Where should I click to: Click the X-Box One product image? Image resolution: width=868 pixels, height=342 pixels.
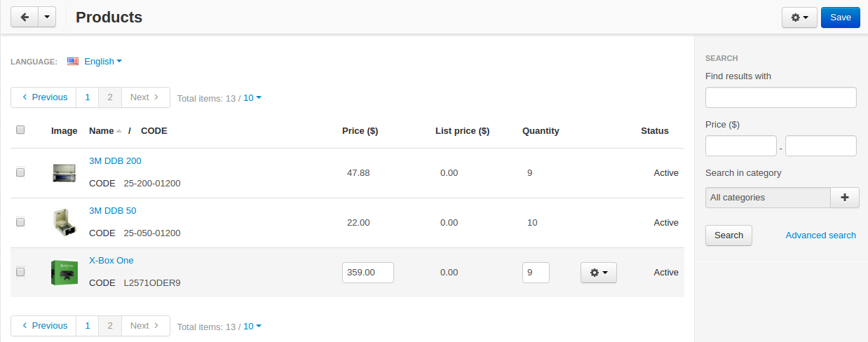[64, 273]
